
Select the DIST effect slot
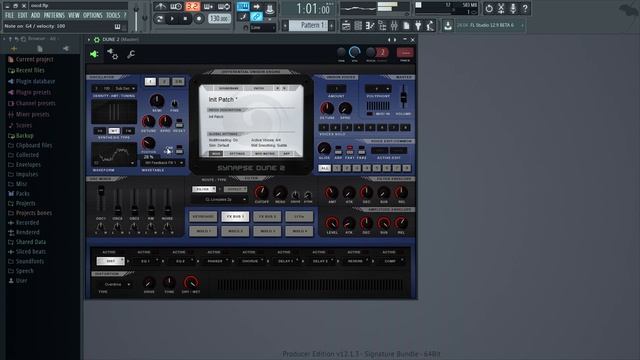click(x=111, y=261)
